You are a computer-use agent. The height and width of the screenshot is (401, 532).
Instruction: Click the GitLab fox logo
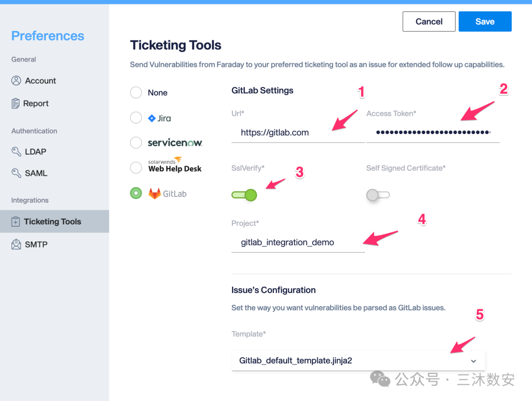[155, 194]
